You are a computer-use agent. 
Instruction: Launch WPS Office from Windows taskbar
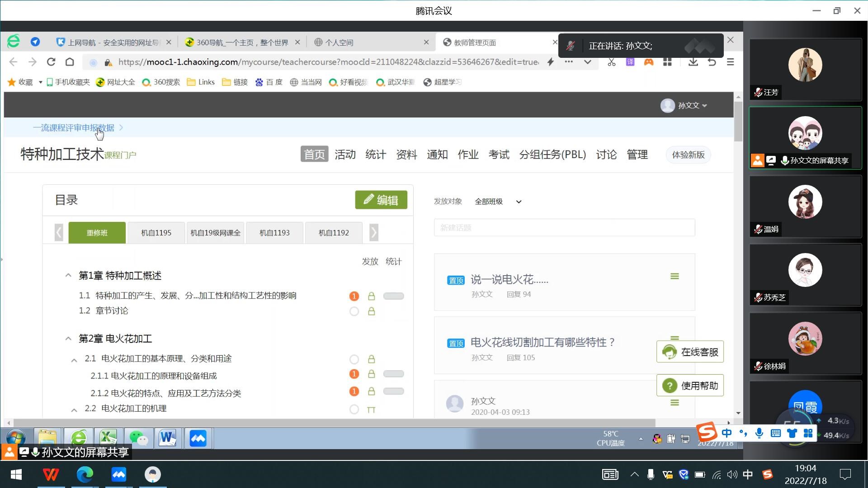[51, 474]
